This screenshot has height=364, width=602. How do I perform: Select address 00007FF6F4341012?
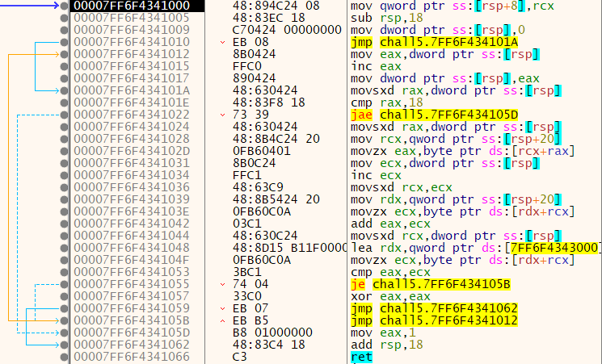(x=132, y=54)
